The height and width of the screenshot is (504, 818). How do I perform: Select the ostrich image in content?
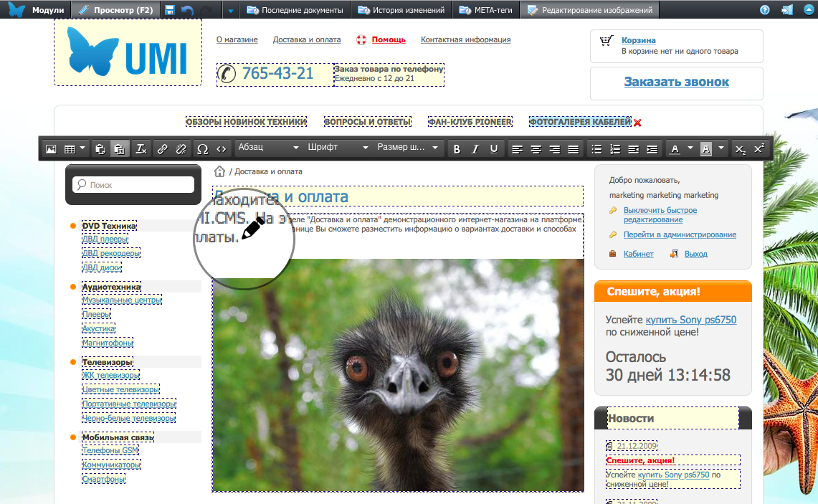tap(398, 375)
